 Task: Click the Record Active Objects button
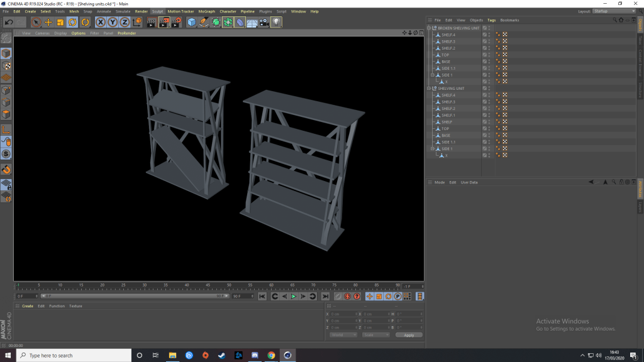pyautogui.click(x=338, y=296)
